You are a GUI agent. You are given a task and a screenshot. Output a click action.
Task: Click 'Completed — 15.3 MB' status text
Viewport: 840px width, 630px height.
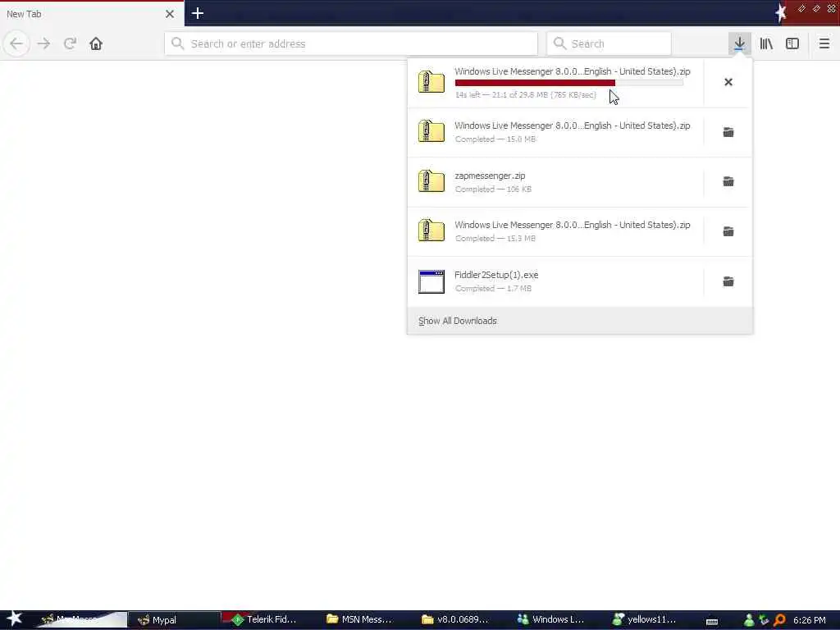pyautogui.click(x=495, y=239)
